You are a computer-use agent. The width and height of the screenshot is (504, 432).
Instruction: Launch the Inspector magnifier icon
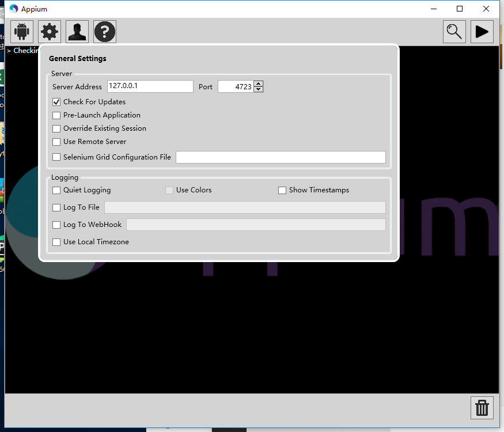tap(454, 32)
